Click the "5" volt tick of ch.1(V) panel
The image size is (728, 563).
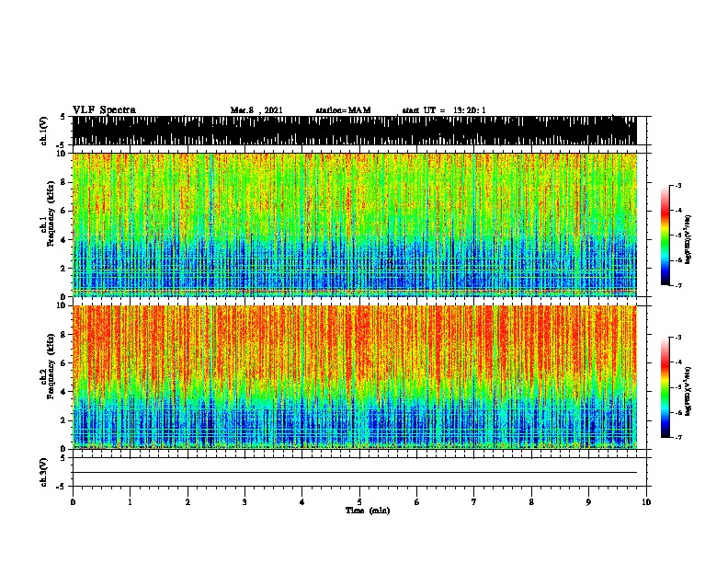point(63,117)
